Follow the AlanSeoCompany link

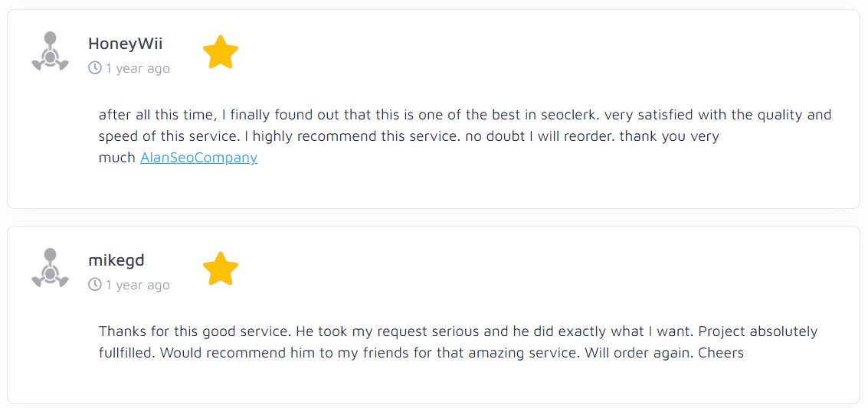coord(198,158)
